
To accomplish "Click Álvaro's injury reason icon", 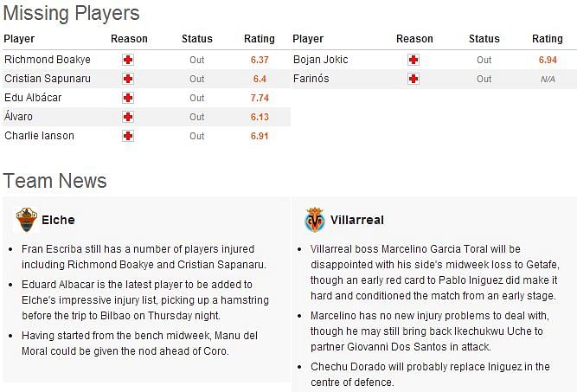I will (128, 117).
